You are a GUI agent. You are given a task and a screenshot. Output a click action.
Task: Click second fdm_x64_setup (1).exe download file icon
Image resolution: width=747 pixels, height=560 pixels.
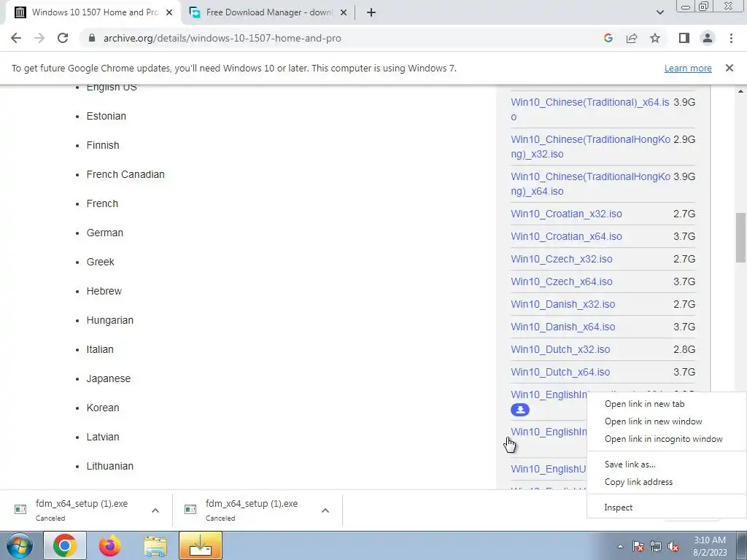[x=190, y=510]
